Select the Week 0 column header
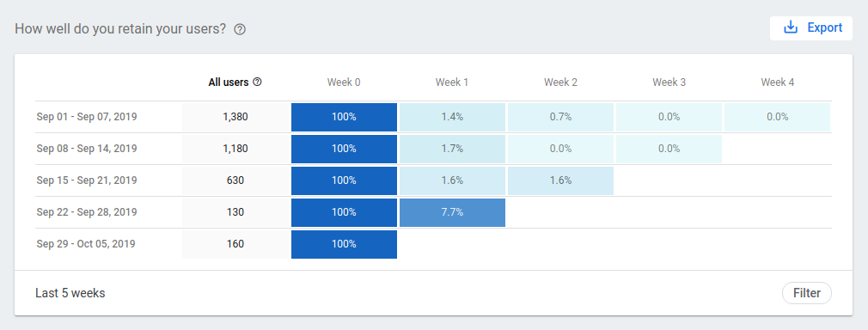The width and height of the screenshot is (868, 330). coord(344,82)
